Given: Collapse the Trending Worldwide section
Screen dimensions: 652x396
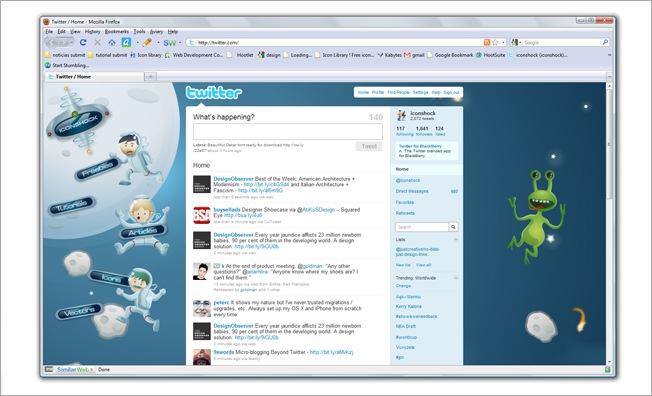Looking at the screenshot, I should (455, 278).
